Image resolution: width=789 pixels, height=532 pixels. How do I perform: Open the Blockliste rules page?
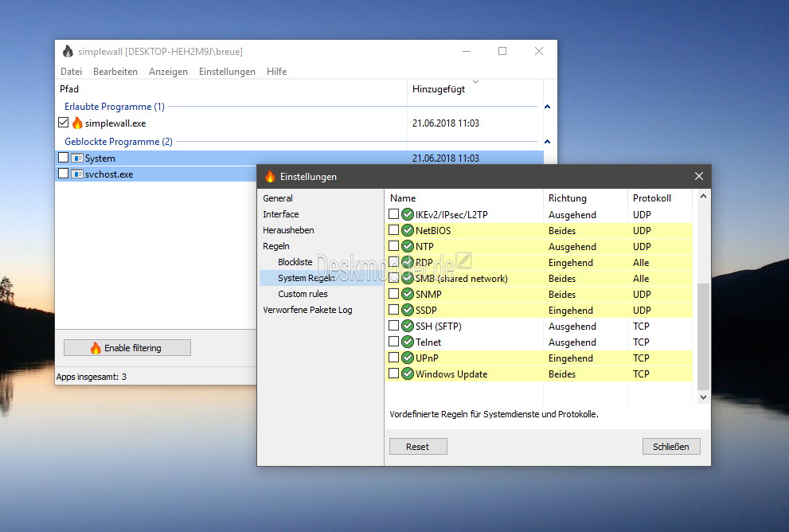[x=295, y=262]
